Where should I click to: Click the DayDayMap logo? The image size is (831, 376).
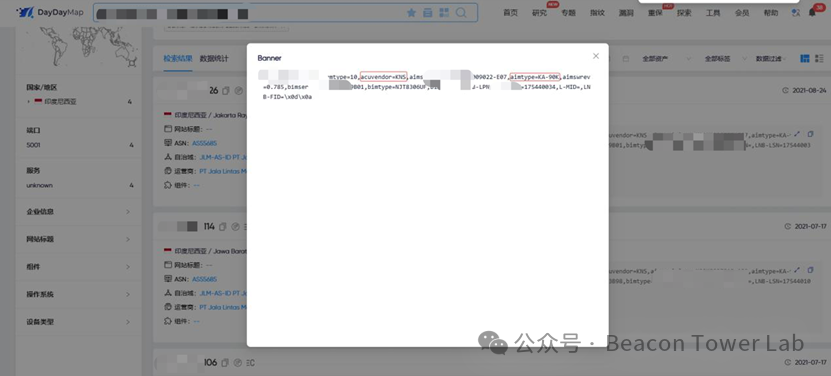pos(50,13)
